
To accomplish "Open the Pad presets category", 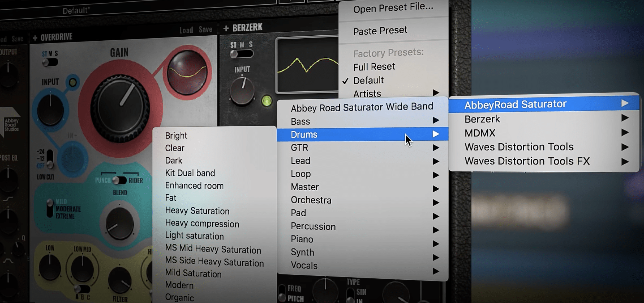I will click(362, 214).
